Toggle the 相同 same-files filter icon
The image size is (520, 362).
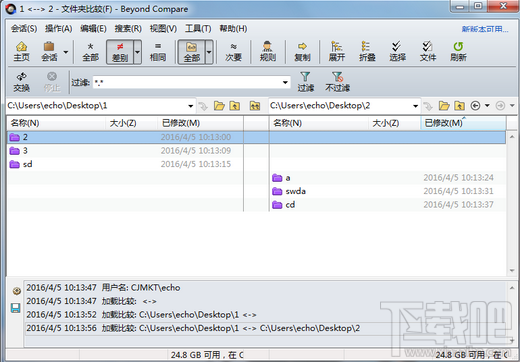(x=158, y=52)
